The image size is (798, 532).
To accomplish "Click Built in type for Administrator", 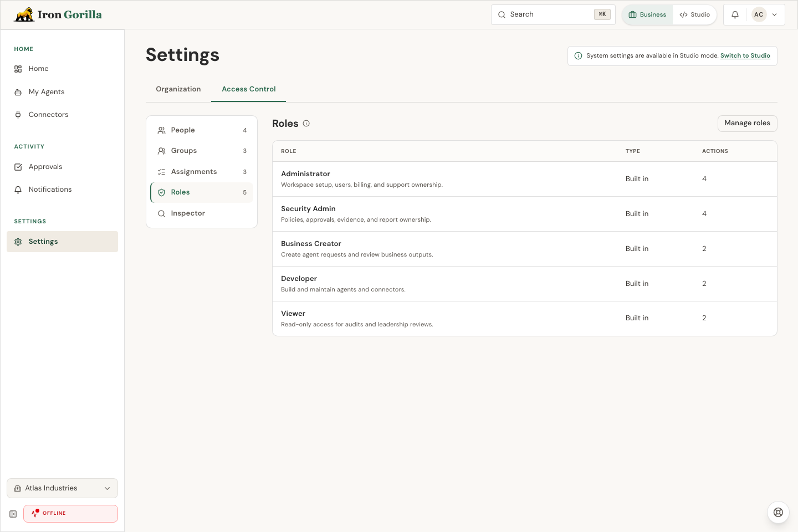I will [x=637, y=179].
